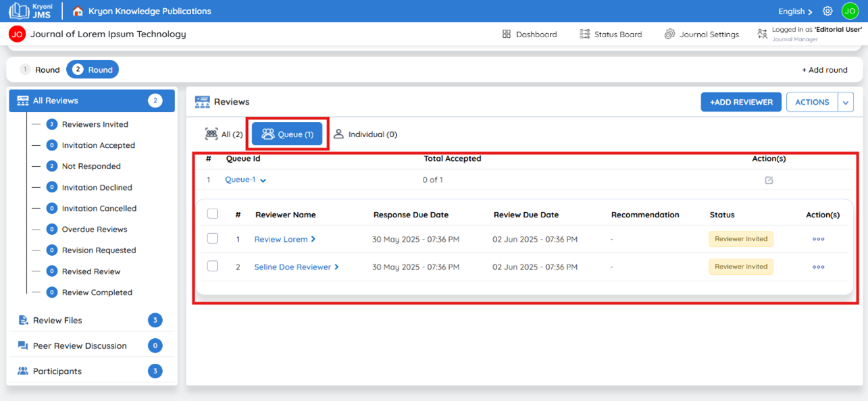
Task: Click the '0 of 1' Total Accepted value
Action: pyautogui.click(x=433, y=180)
